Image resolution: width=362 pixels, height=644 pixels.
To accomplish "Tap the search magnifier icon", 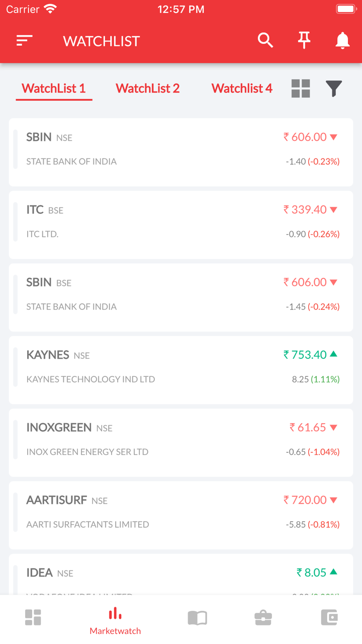I will pos(265,40).
